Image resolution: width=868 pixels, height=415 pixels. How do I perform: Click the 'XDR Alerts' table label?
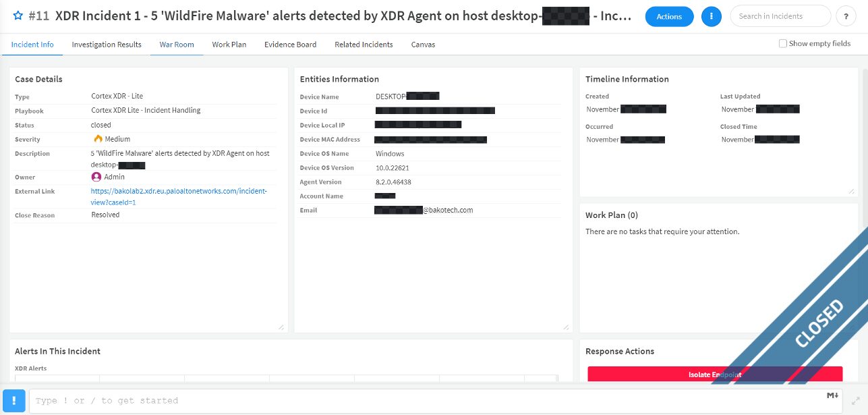30,368
